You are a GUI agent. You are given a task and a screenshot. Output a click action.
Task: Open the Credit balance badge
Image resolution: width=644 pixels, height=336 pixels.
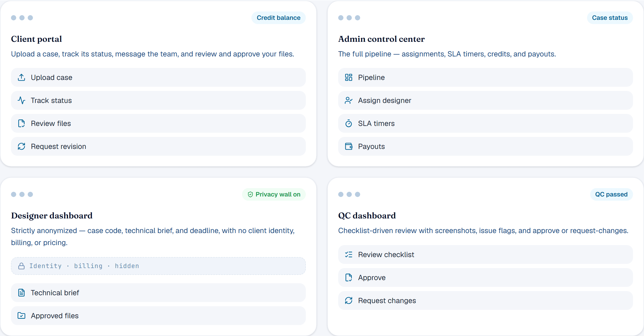pyautogui.click(x=279, y=18)
